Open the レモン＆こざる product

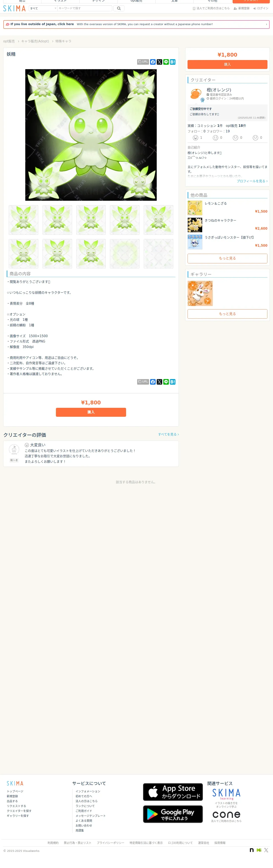(216, 203)
